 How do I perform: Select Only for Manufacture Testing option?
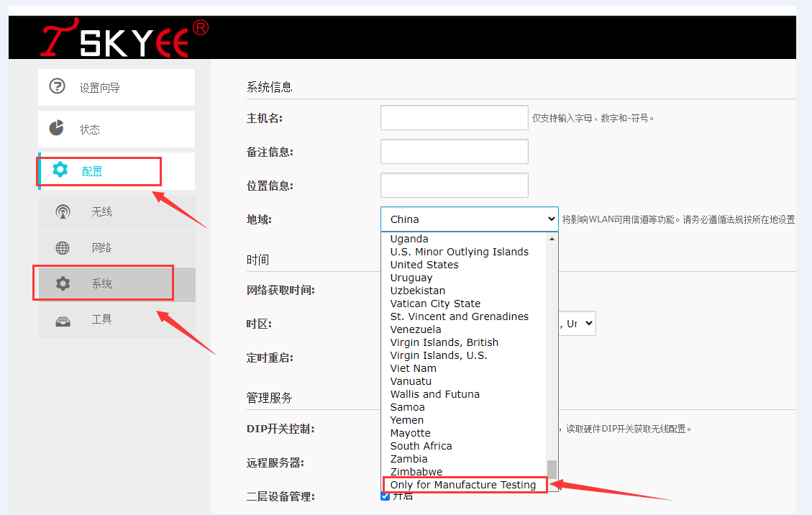click(463, 485)
